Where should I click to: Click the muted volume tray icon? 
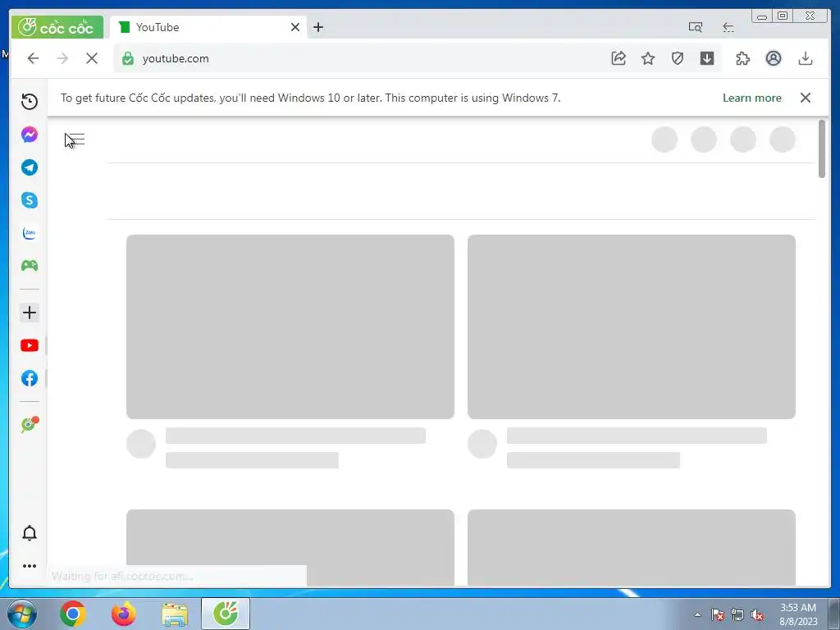757,615
